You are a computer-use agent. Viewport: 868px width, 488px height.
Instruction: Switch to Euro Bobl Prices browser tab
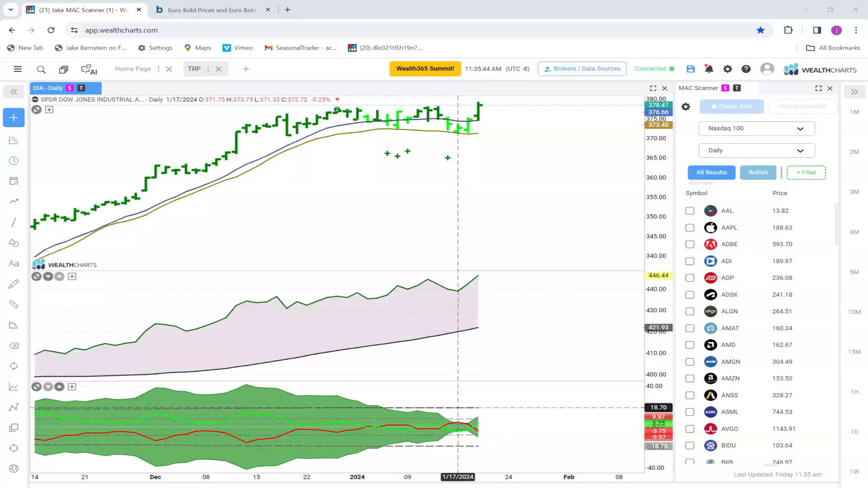click(212, 9)
